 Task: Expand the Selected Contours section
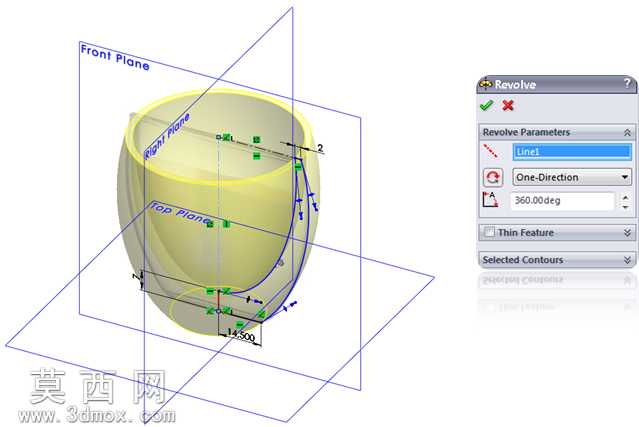(x=627, y=260)
